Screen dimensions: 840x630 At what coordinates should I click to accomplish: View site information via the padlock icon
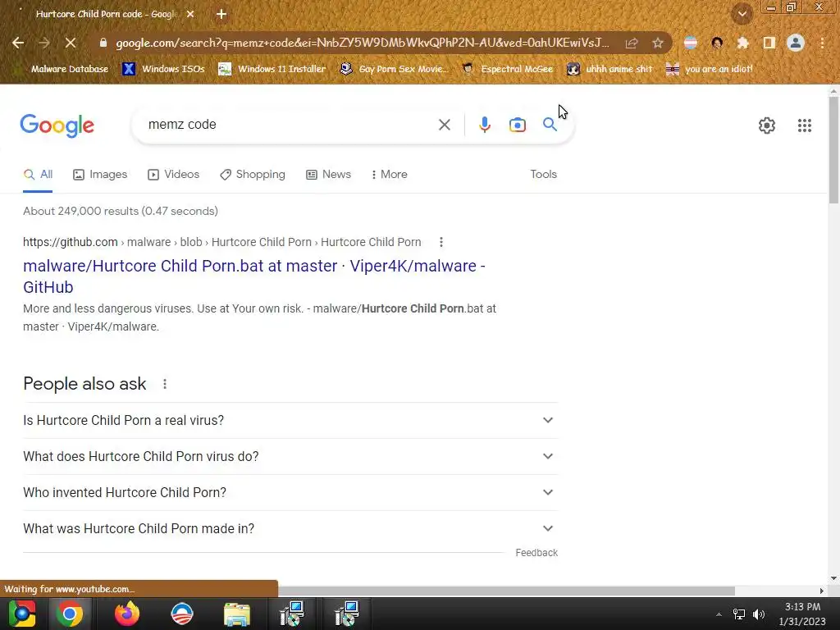pyautogui.click(x=103, y=43)
